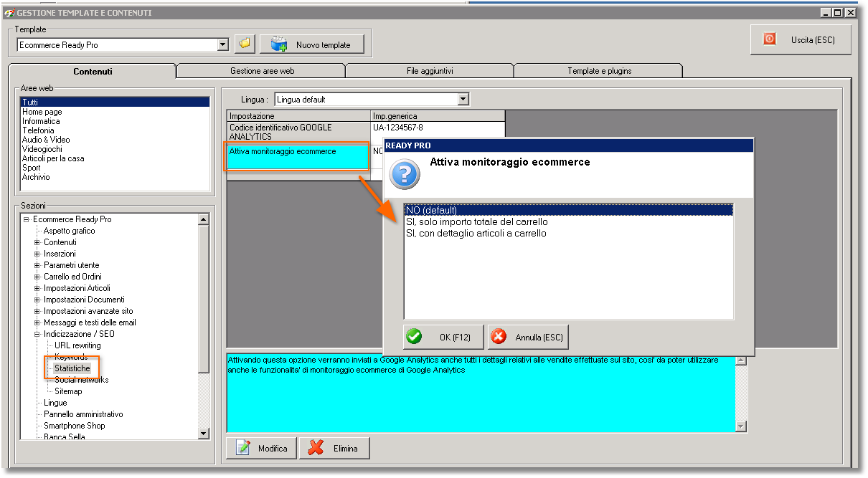This screenshot has height=478, width=868.
Task: Expand the Contenuti tree node
Action: tap(37, 242)
